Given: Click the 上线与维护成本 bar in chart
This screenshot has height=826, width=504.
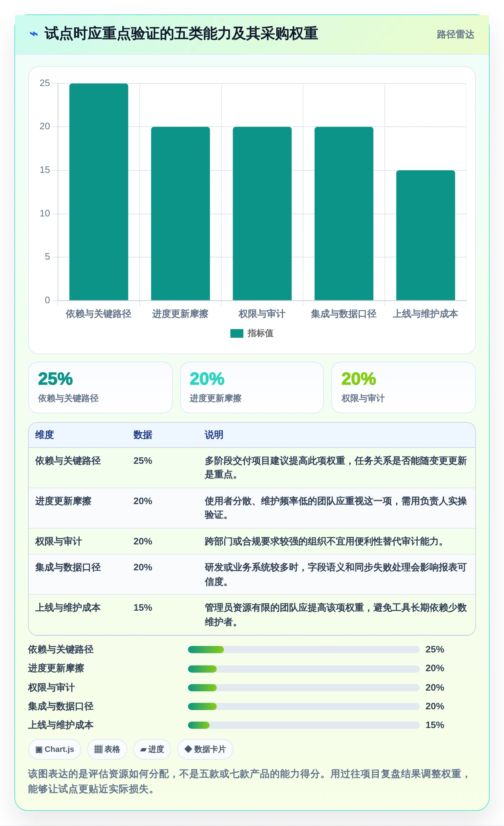Looking at the screenshot, I should (x=426, y=235).
